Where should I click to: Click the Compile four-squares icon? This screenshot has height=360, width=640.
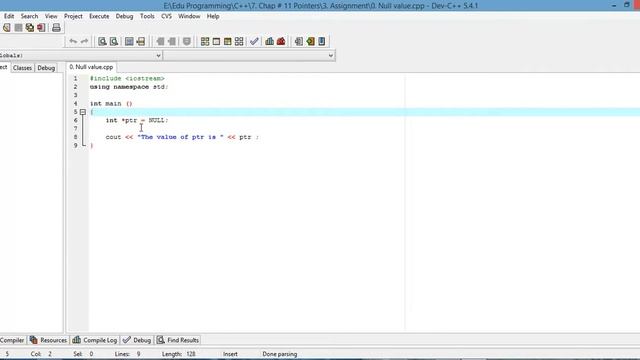(205, 41)
